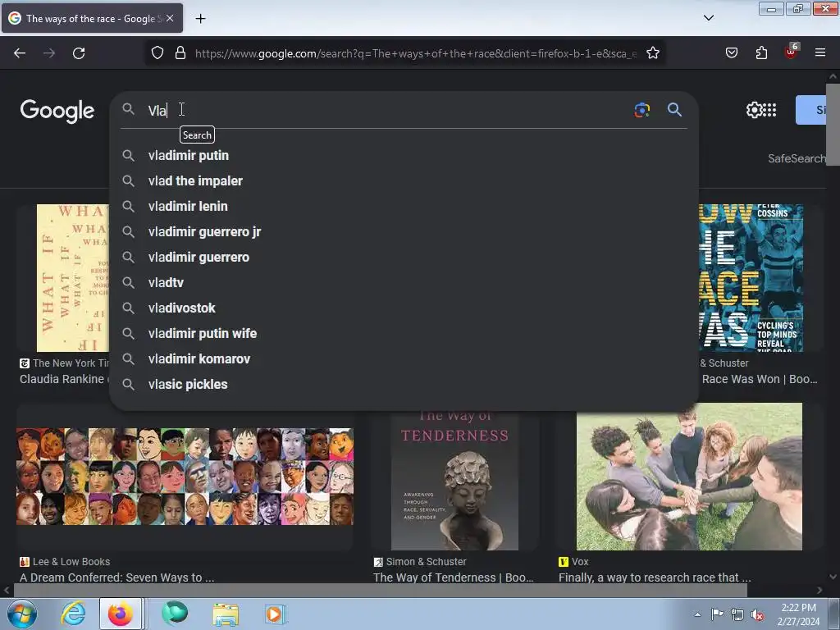Submit search with blue magnifier icon

(x=674, y=110)
